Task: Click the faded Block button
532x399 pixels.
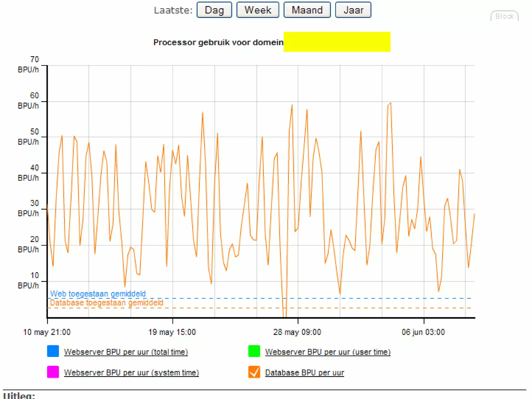Action: pyautogui.click(x=504, y=16)
